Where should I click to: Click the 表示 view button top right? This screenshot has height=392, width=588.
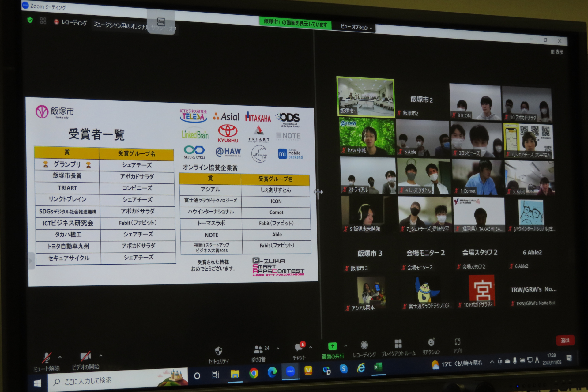point(557,52)
